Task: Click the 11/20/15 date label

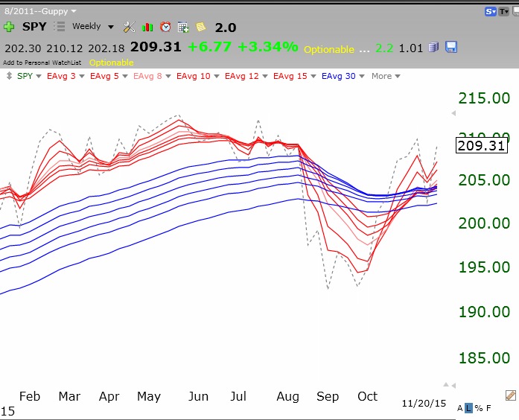Action: coord(424,404)
